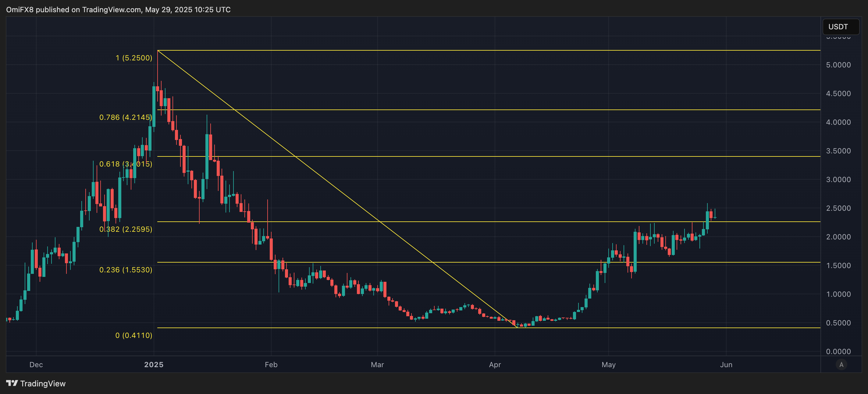Image resolution: width=868 pixels, height=394 pixels.
Task: Click the 4.5000 price scale value
Action: click(x=838, y=93)
